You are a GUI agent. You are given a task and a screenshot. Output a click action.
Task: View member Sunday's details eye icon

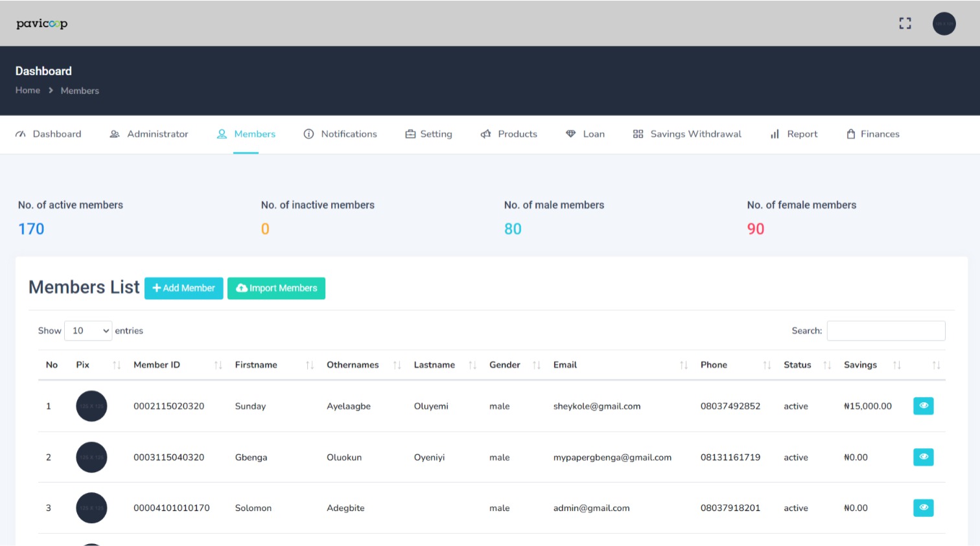coord(924,405)
